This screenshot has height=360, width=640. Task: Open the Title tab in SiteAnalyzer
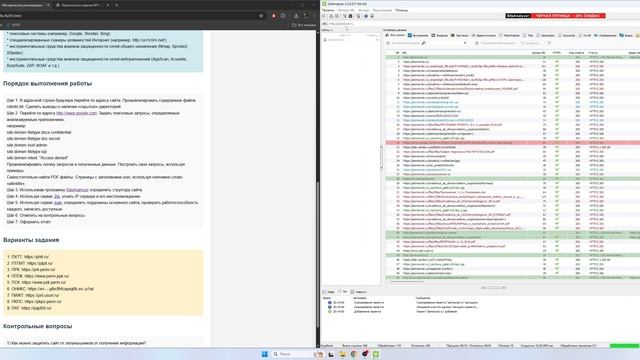528,36
